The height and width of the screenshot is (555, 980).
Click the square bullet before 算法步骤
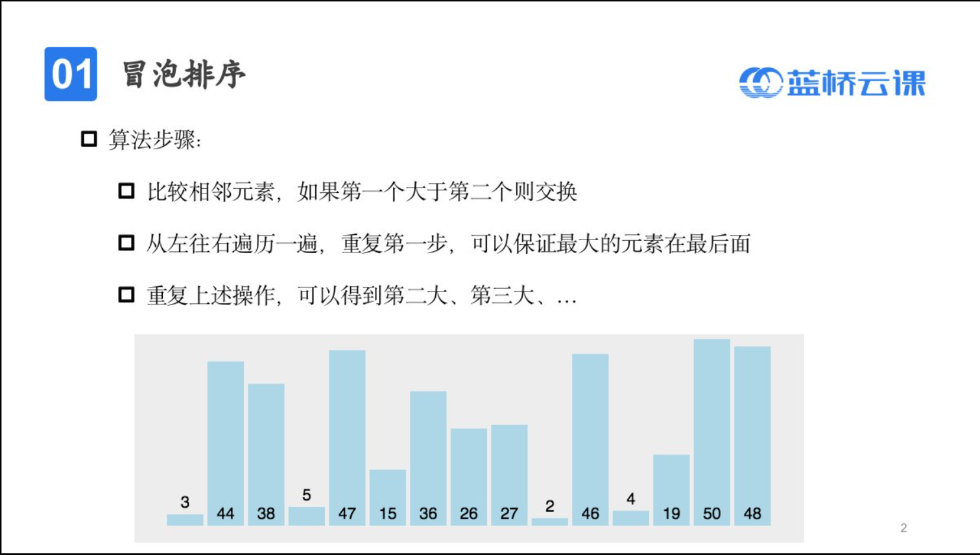[89, 139]
